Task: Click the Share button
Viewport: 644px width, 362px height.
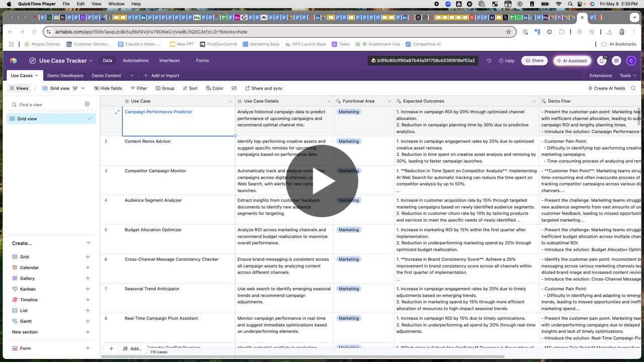Action: point(534,60)
